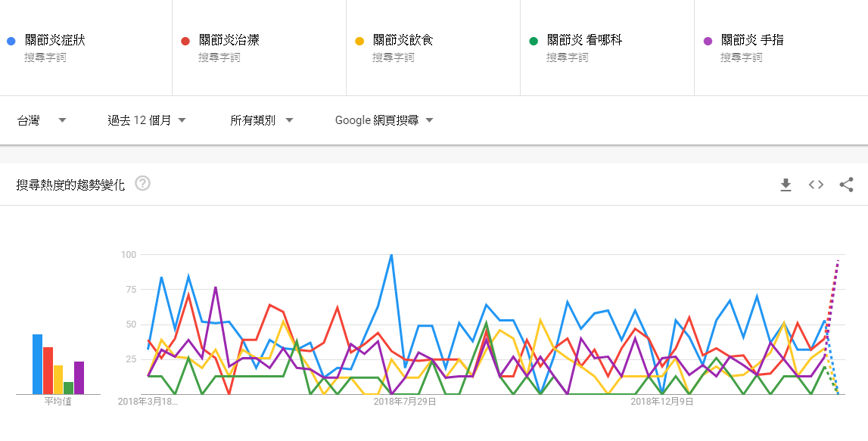Click blue dot beside 關節炎症狀
Screen dimensions: 868x441
[x=11, y=41]
